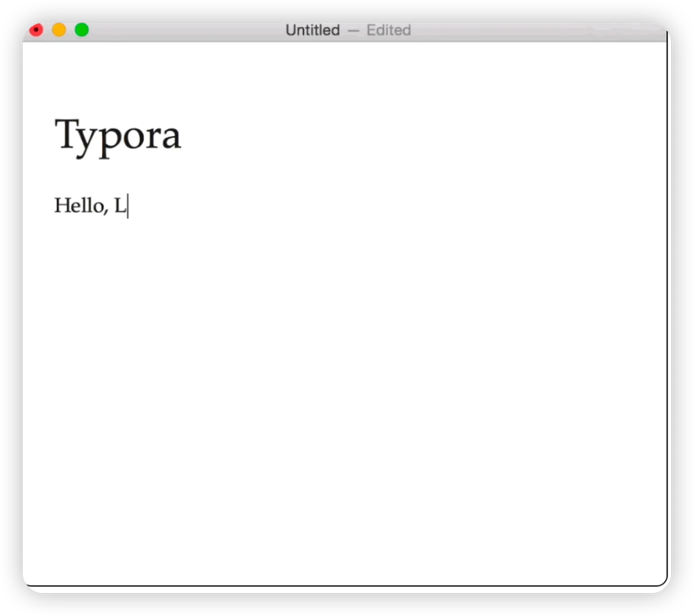Place cursor in "Hello, L" paragraph
Viewport: 694px width, 616px height.
(x=91, y=206)
